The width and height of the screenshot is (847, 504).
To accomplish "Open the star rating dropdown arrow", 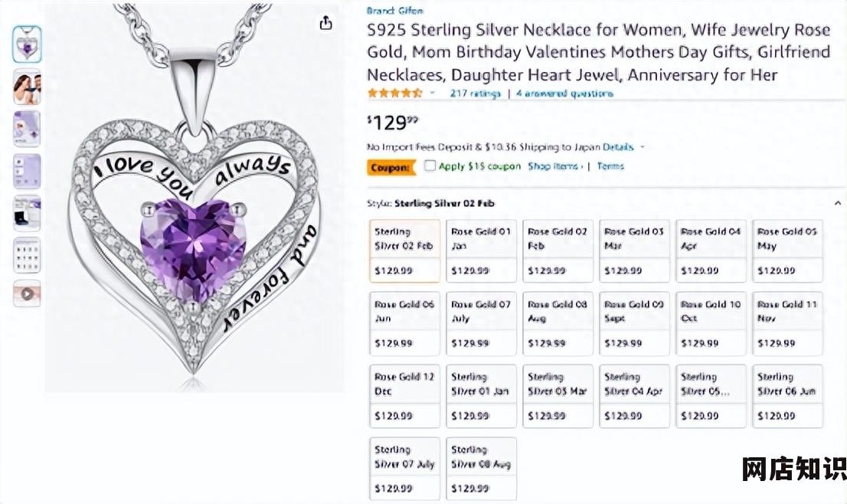I will [432, 93].
